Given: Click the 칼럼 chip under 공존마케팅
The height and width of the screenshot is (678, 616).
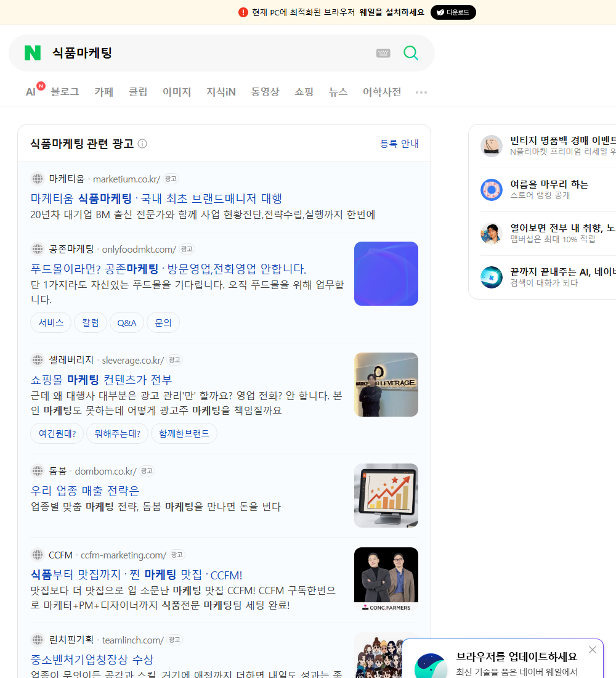Looking at the screenshot, I should pos(91,322).
